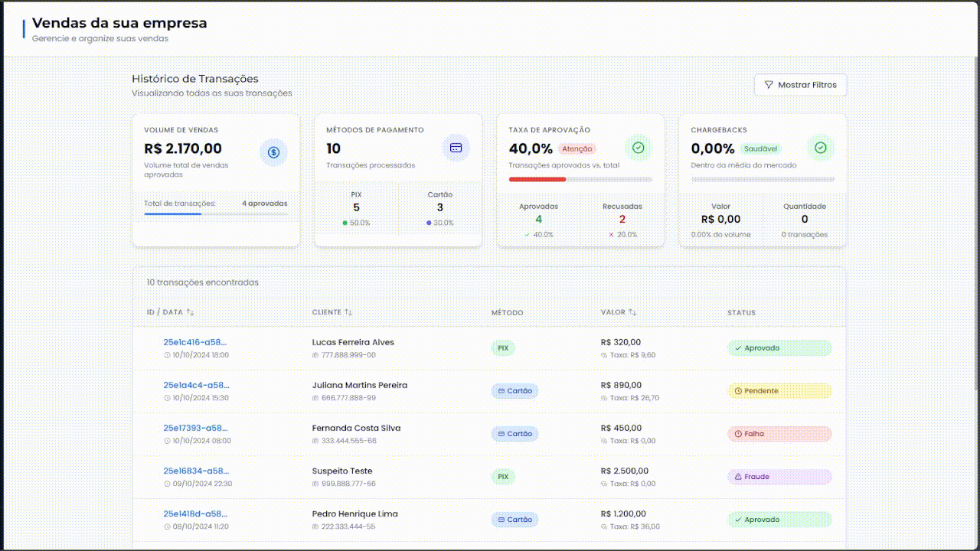The width and height of the screenshot is (980, 551).
Task: Click Juliana's Pendente status badge
Action: [x=779, y=391]
